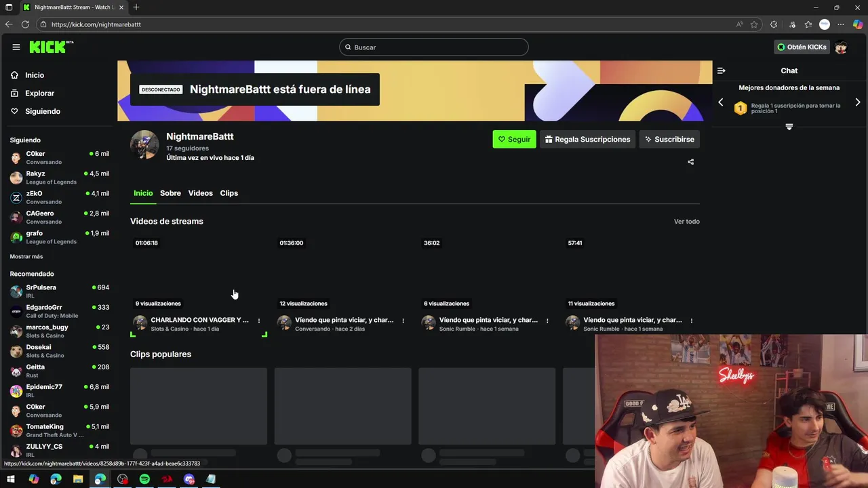Viewport: 868px width, 488px height.
Task: Open browser tab actions menu icon
Action: coord(9,7)
